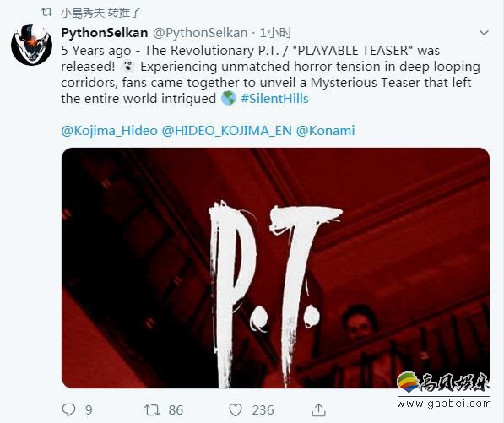Click PythonSelkan's profile avatar
The image size is (504, 423).
point(31,45)
